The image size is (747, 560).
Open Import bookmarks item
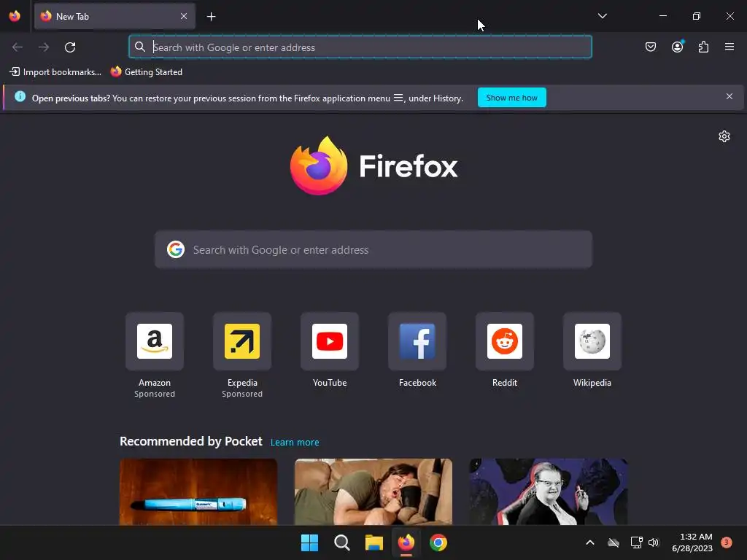point(55,72)
